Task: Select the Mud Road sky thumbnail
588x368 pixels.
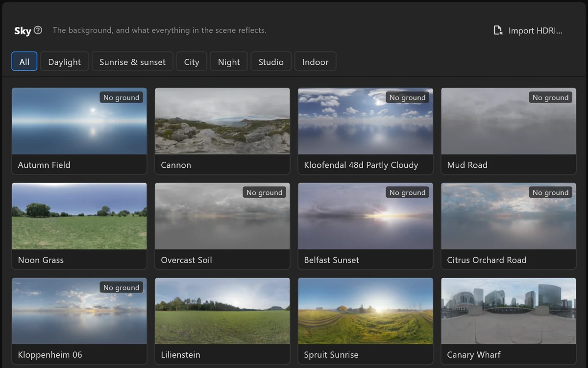Action: pyautogui.click(x=509, y=121)
